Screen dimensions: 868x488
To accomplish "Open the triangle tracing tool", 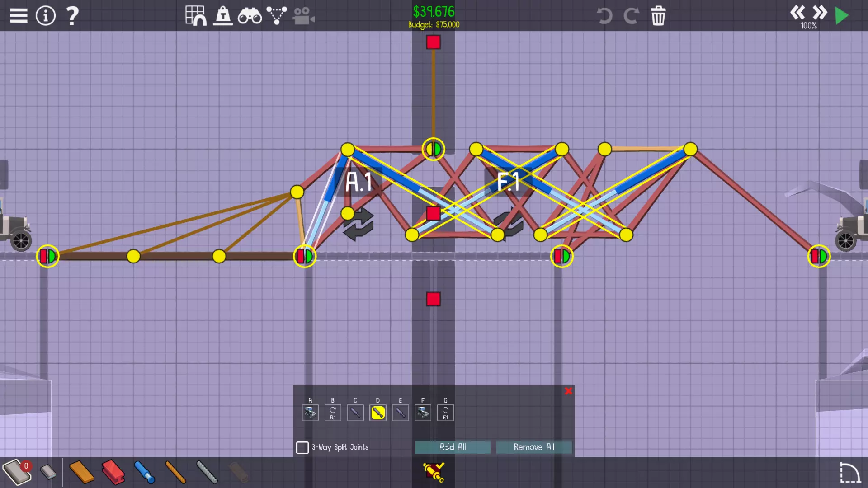I will (x=276, y=16).
